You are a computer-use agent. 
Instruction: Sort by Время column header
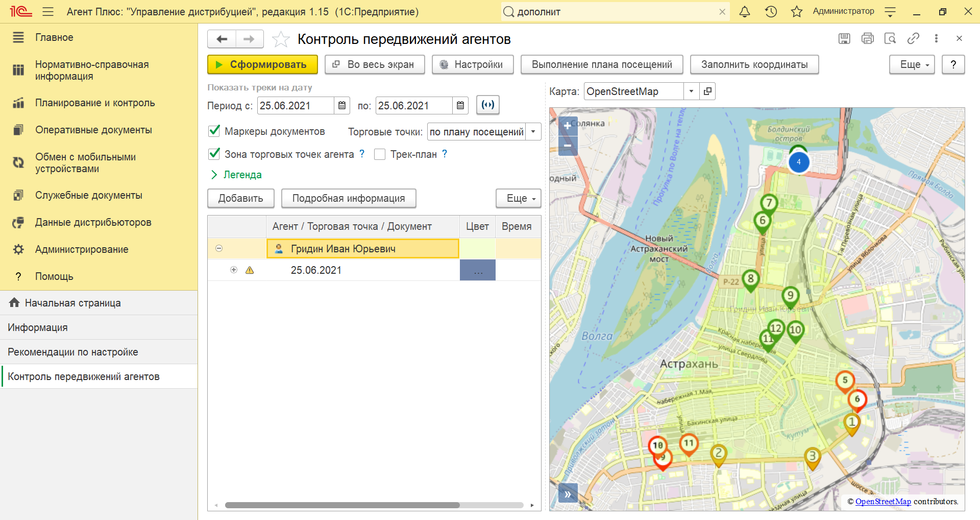[518, 226]
